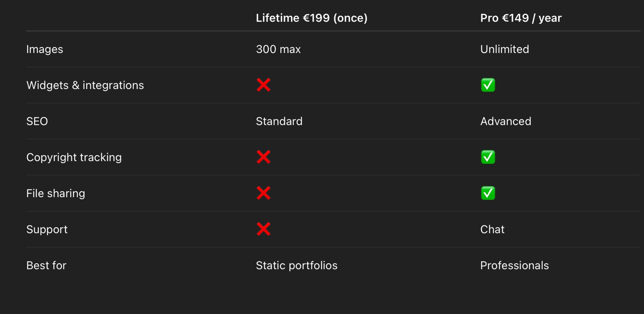Click red X in Support row
Screen dimensions: 644x314
click(263, 229)
